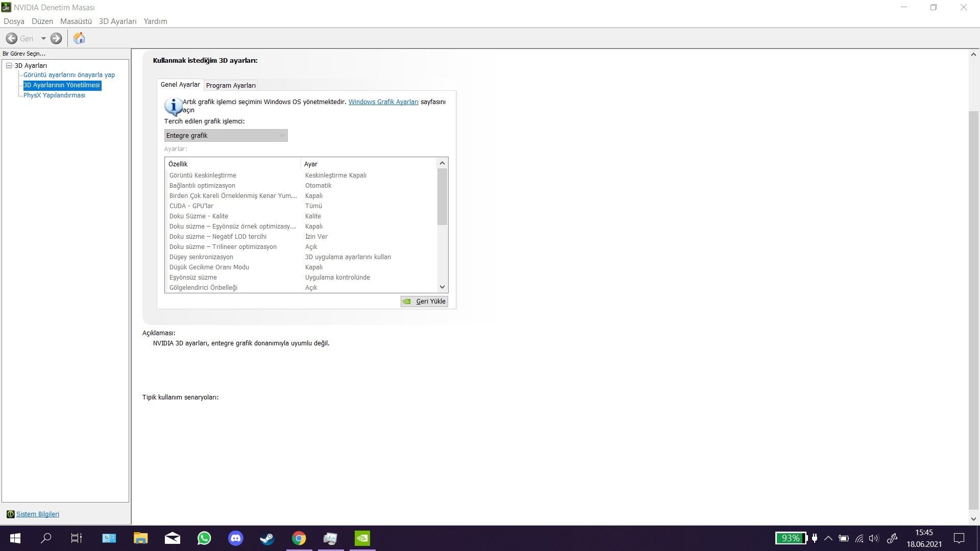Image resolution: width=980 pixels, height=551 pixels.
Task: Open the Sistem Bilgileri link
Action: 38,514
